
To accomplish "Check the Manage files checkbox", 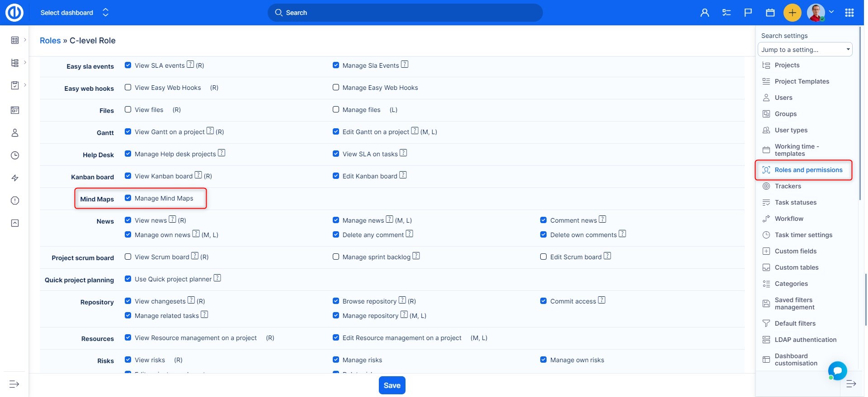I will click(x=336, y=110).
